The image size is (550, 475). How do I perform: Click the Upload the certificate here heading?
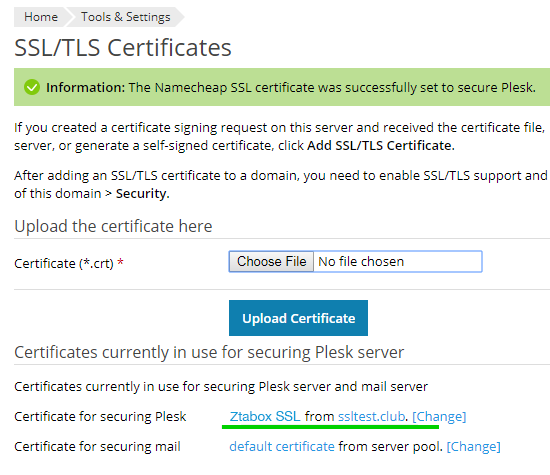click(113, 226)
